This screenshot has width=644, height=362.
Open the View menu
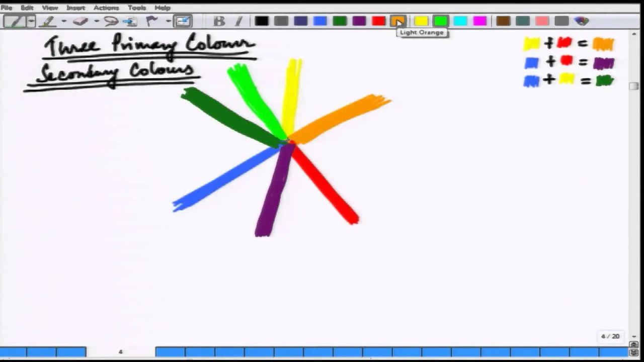click(50, 8)
